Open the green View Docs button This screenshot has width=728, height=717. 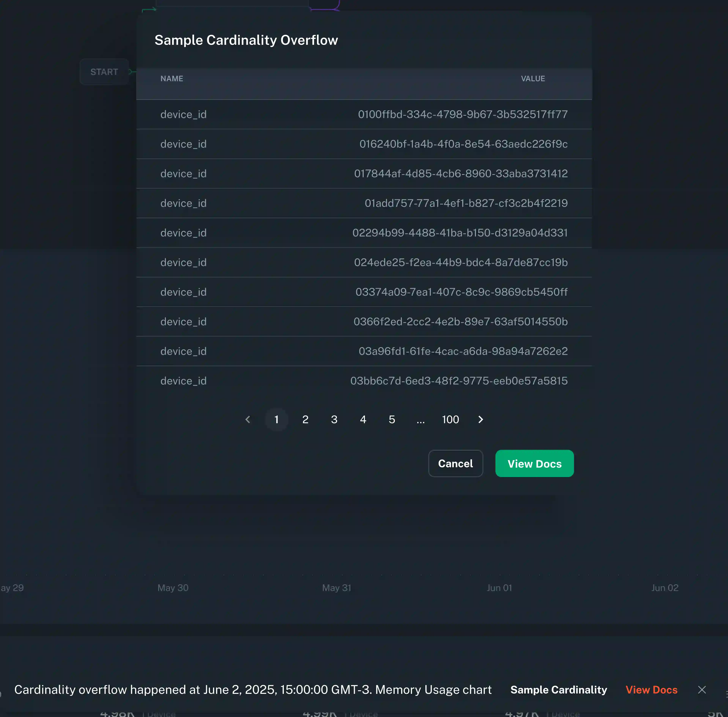point(534,464)
